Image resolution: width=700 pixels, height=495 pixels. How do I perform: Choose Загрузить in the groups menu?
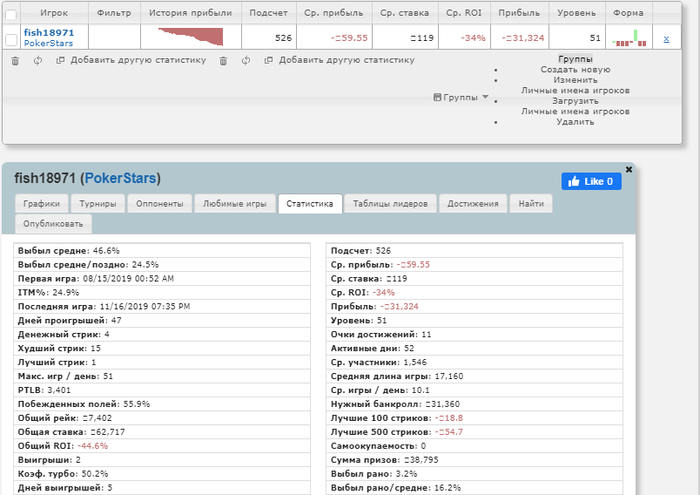pos(575,101)
